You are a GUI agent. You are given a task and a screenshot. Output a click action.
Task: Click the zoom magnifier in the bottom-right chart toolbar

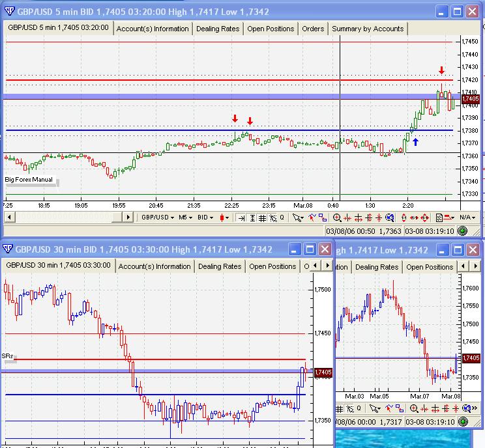click(x=413, y=408)
